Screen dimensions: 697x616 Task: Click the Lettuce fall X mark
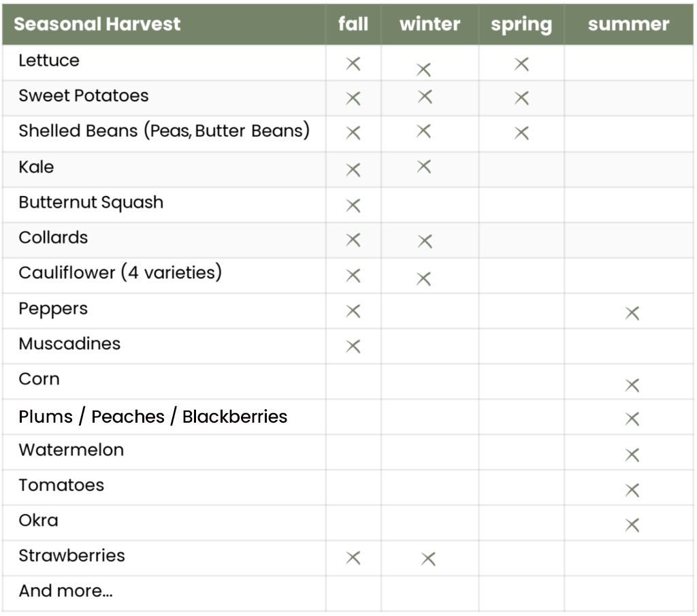pos(353,64)
